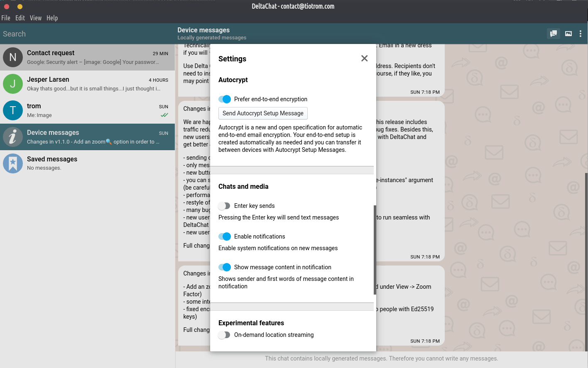
Task: Click the Device messages chat title
Action: 203,30
